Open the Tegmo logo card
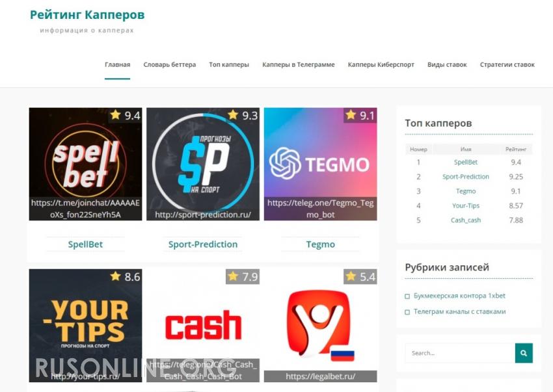This screenshot has width=553, height=392. pyautogui.click(x=320, y=164)
